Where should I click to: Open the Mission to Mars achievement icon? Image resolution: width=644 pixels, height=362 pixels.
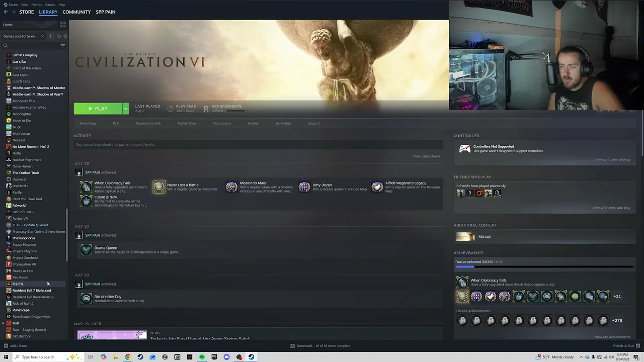[x=231, y=187]
